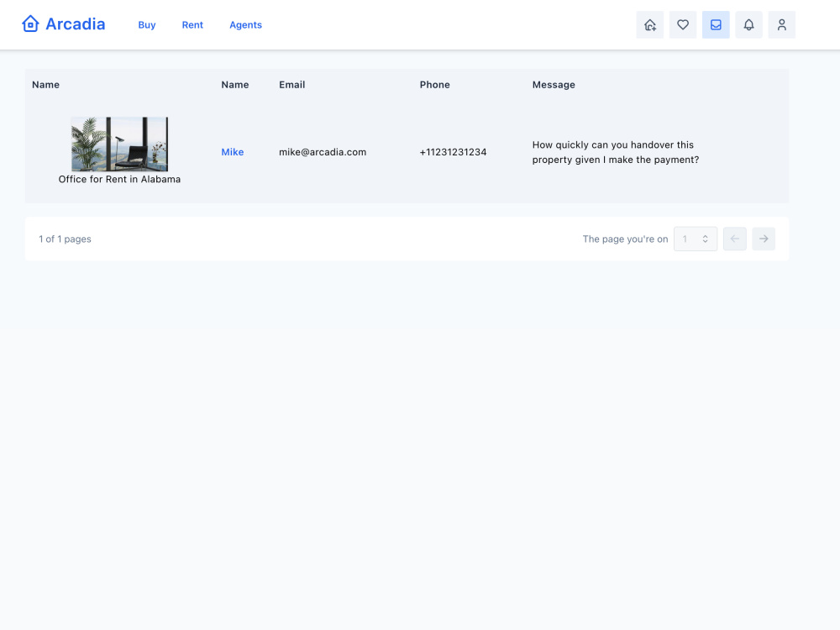Screen dimensions: 840x630
Task: Click the Arcadia brand name link
Action: [x=76, y=24]
